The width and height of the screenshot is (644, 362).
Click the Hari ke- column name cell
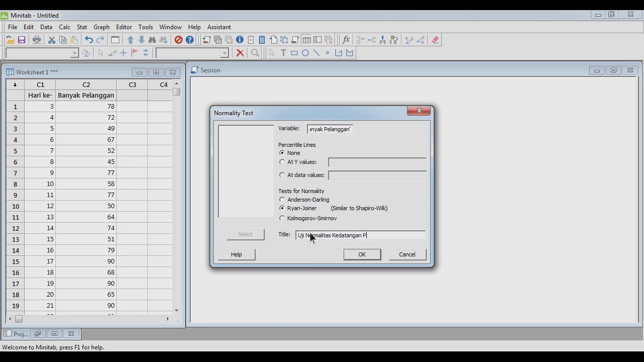40,95
